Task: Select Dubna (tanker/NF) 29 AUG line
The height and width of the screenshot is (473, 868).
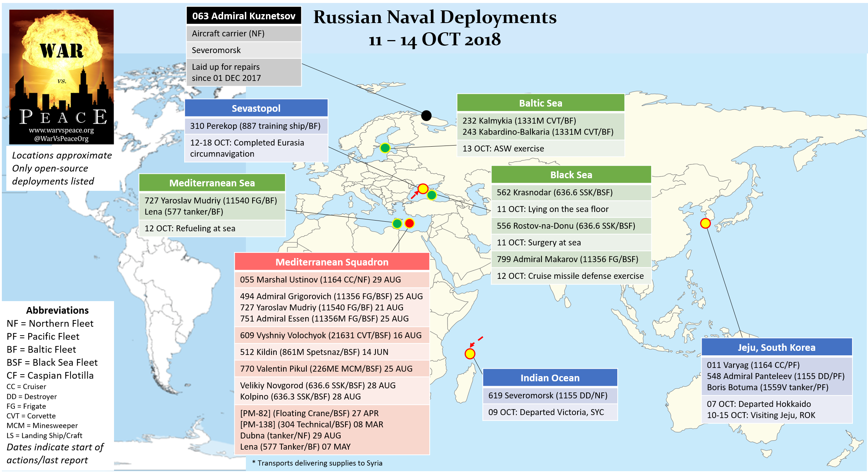Action: [x=290, y=436]
